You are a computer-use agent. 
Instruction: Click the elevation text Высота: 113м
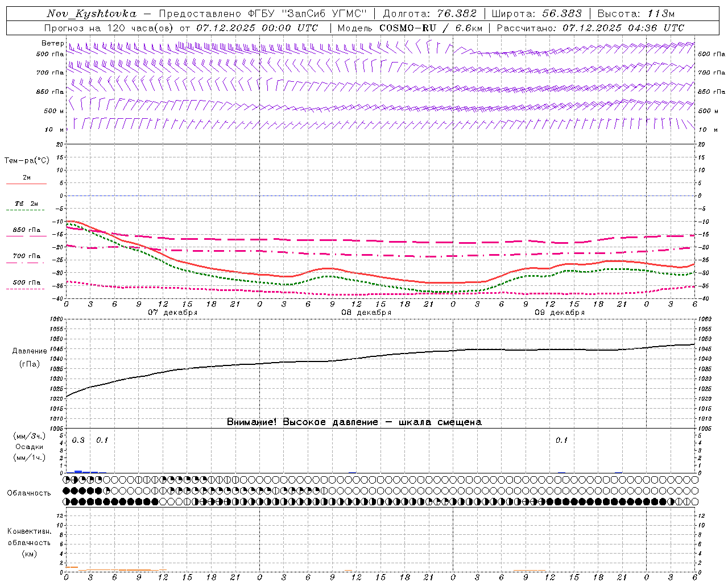pyautogui.click(x=636, y=14)
